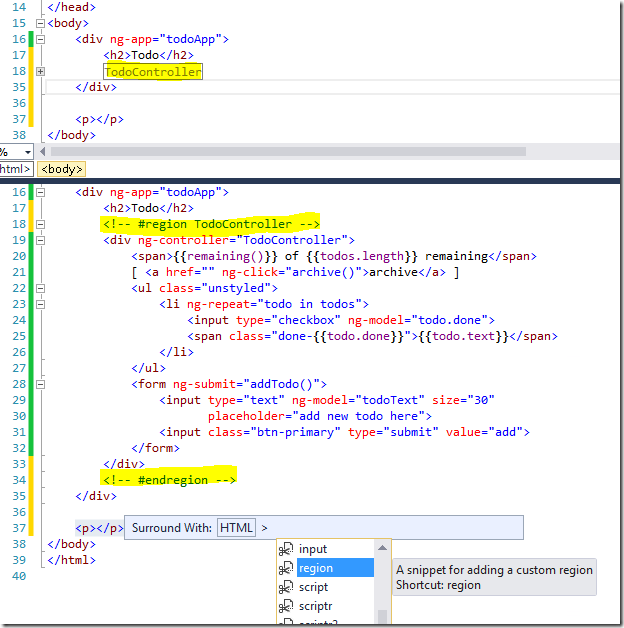This screenshot has width=624, height=628.
Task: Click the scissors icon next to script
Action: point(286,587)
